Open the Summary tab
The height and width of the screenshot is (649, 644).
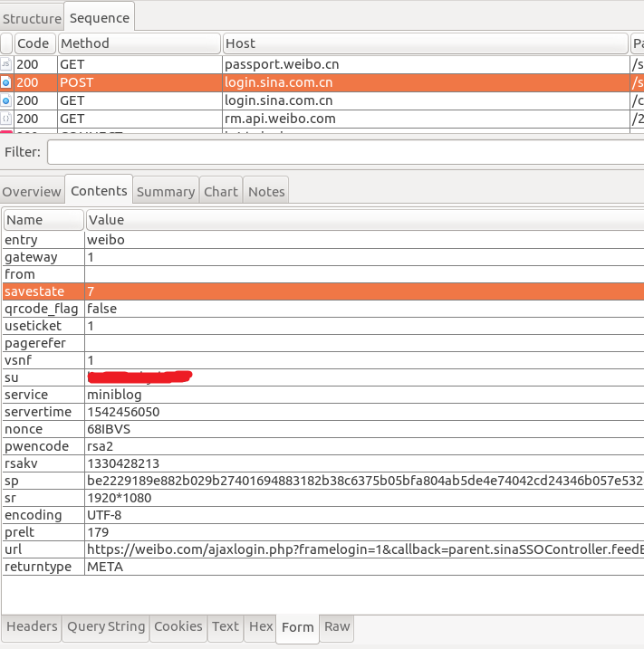(x=166, y=192)
